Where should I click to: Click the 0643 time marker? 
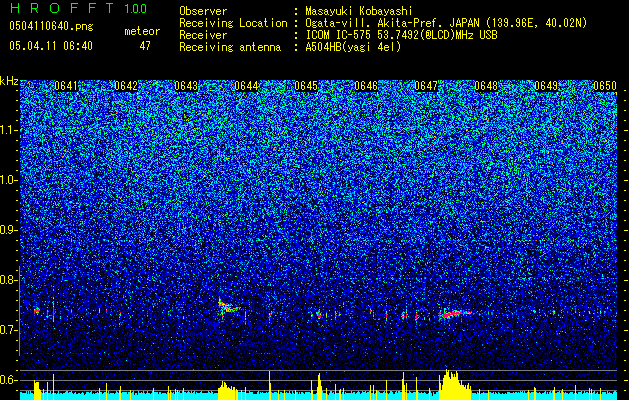186,86
